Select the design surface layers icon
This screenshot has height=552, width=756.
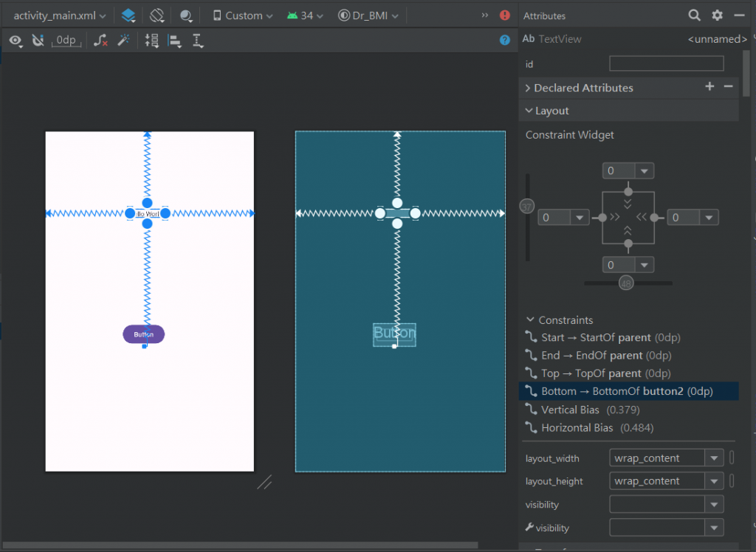coord(128,15)
